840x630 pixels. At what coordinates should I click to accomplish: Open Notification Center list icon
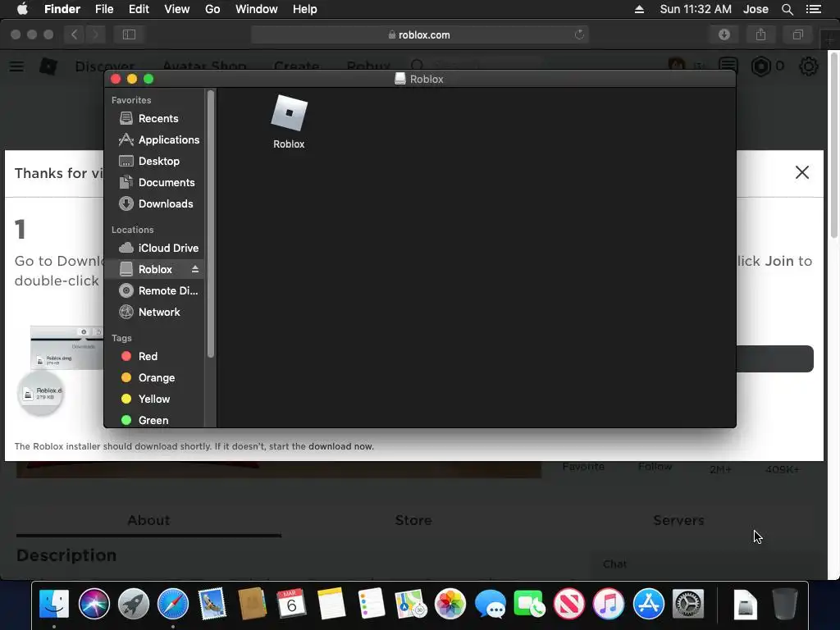814,9
